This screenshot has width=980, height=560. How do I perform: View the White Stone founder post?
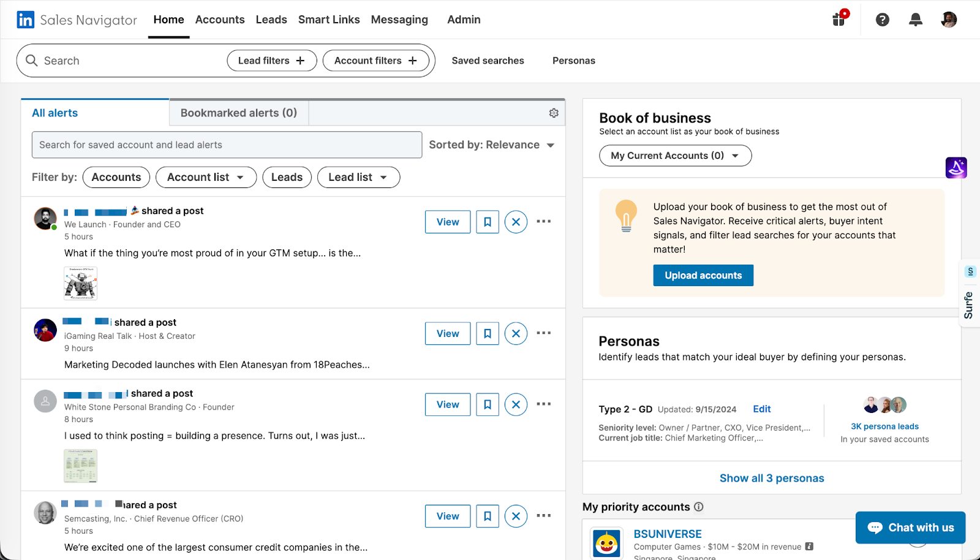point(448,404)
